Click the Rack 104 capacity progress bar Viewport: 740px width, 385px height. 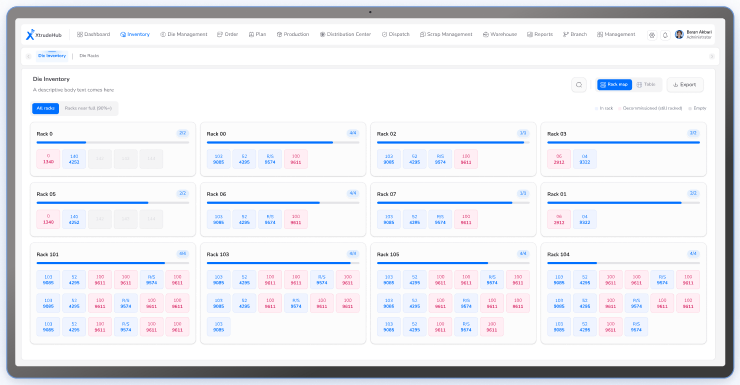pos(623,263)
